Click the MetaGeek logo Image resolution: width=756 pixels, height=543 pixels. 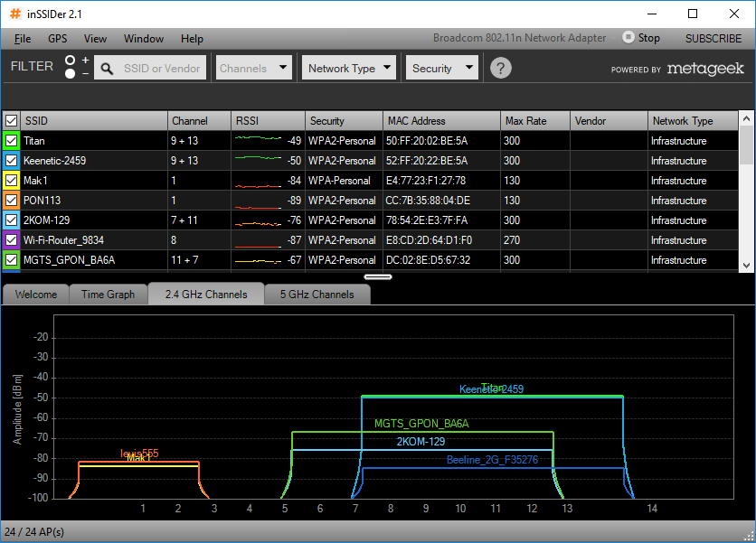[705, 69]
